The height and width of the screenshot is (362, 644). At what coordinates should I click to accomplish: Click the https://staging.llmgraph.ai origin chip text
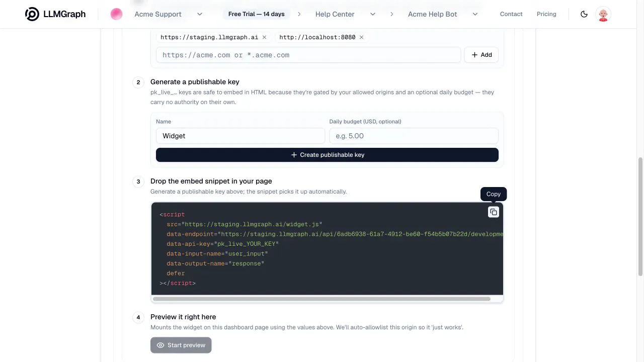point(209,37)
